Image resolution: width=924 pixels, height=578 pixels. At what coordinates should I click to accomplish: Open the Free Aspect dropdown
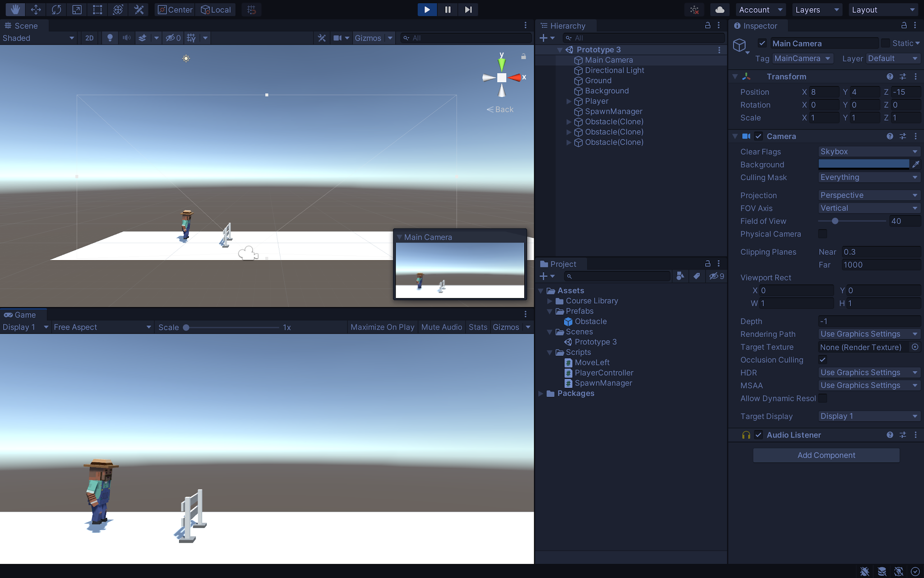click(x=102, y=327)
